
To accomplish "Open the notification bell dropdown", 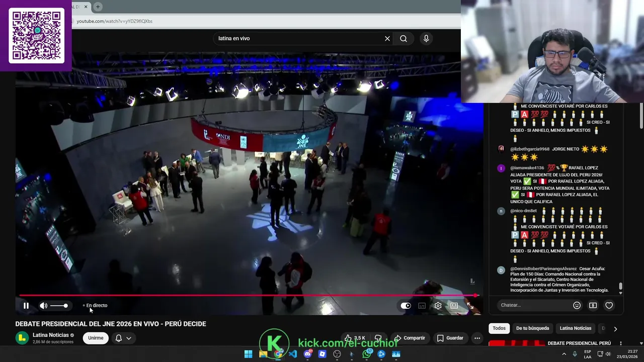I will pyautogui.click(x=123, y=338).
